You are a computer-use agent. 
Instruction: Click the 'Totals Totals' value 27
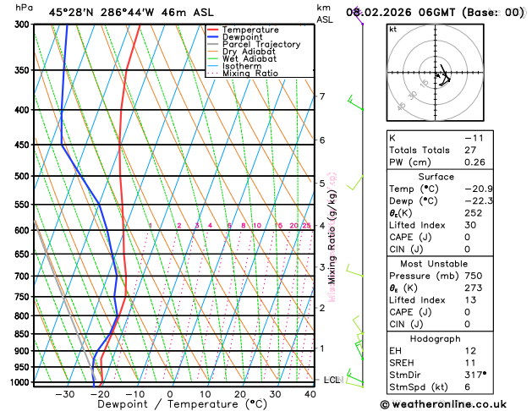tap(470, 151)
